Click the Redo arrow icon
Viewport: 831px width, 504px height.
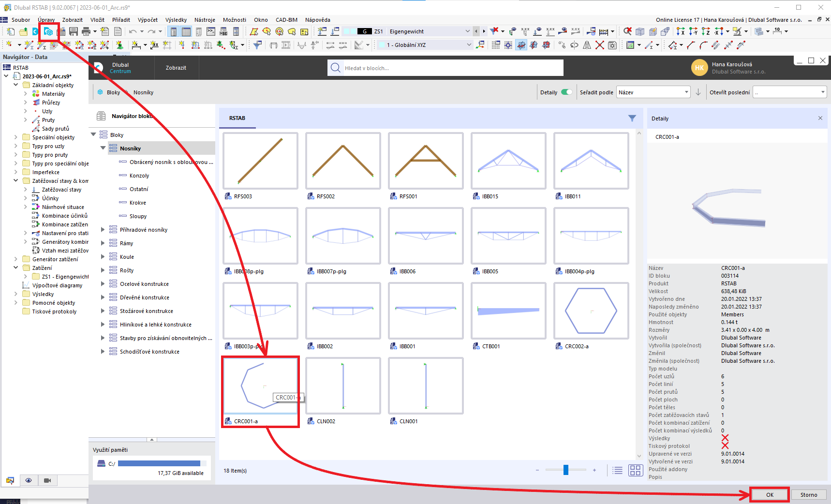(151, 31)
